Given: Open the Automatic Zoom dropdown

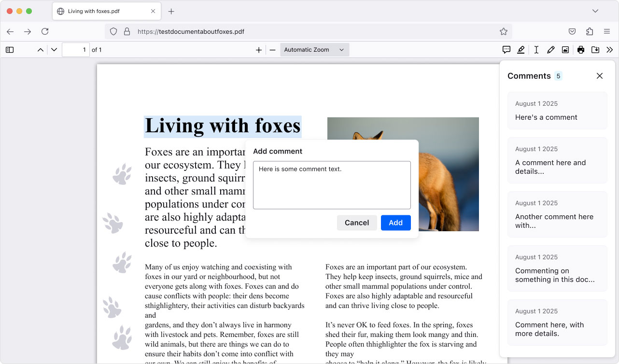Looking at the screenshot, I should point(314,49).
